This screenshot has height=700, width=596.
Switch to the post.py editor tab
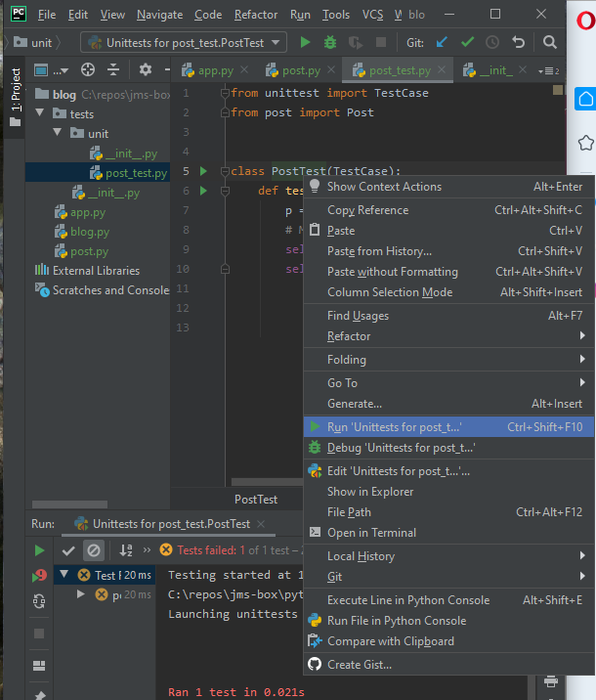coord(301,70)
